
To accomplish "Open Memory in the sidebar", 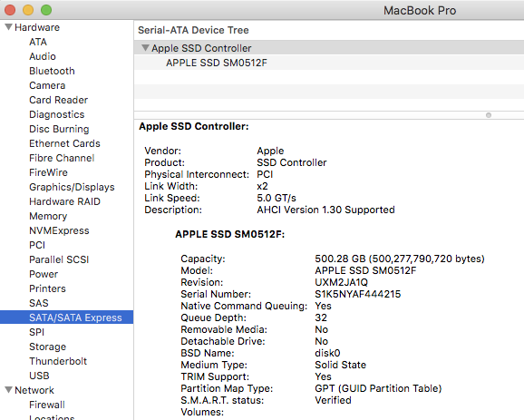I will pyautogui.click(x=48, y=216).
